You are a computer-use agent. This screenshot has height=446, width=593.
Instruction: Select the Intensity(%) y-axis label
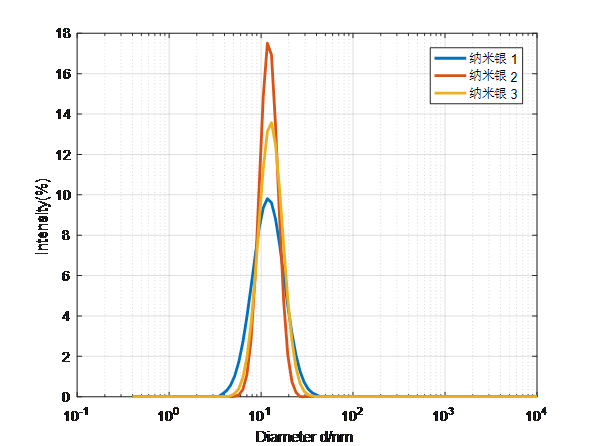(42, 216)
